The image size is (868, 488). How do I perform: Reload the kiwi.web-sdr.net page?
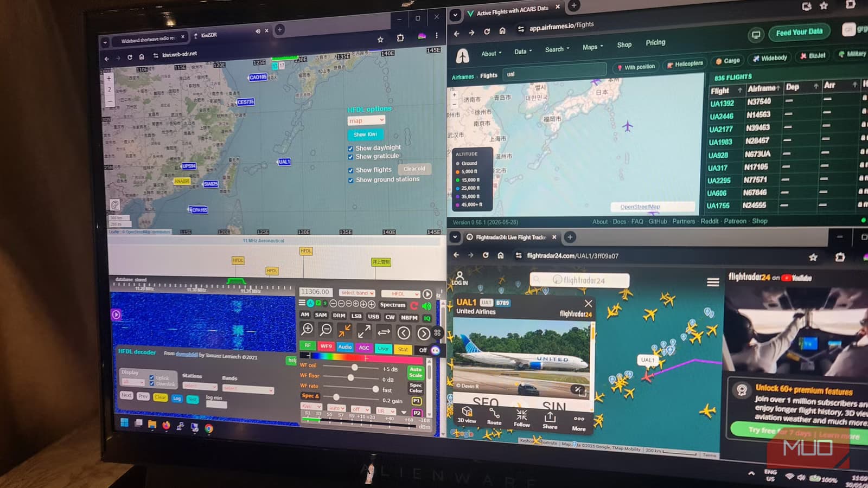coord(130,57)
